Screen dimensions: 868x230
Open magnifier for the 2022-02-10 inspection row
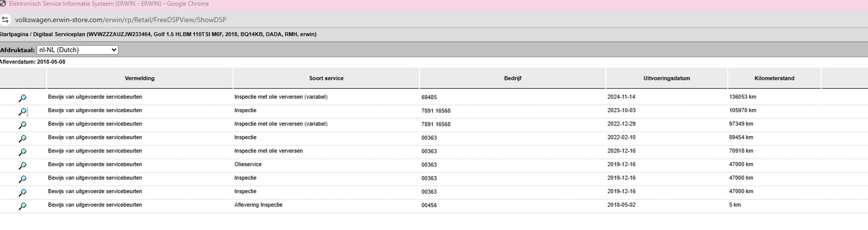22,138
